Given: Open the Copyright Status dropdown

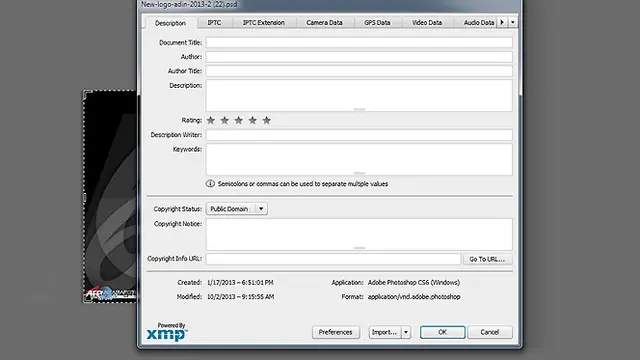Looking at the screenshot, I should click(237, 209).
